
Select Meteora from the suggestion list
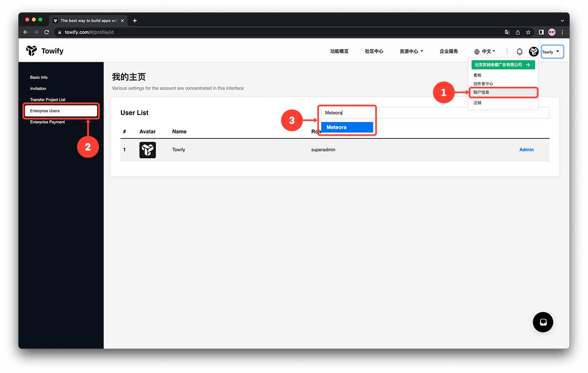pyautogui.click(x=347, y=127)
